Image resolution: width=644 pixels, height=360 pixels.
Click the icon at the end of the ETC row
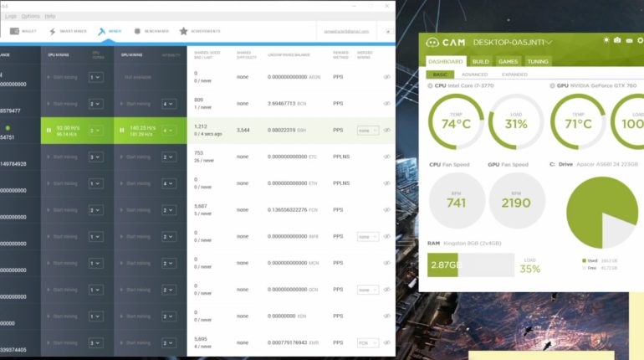click(x=386, y=157)
